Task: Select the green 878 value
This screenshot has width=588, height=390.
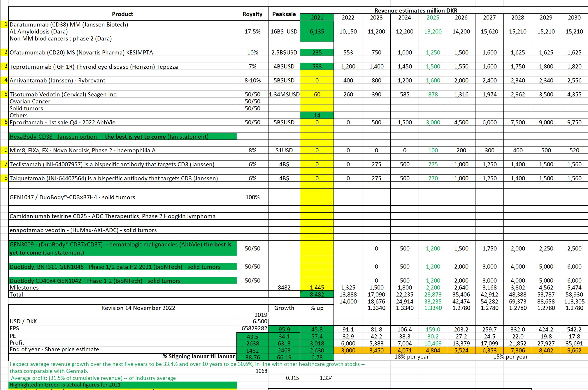Action: click(x=433, y=94)
